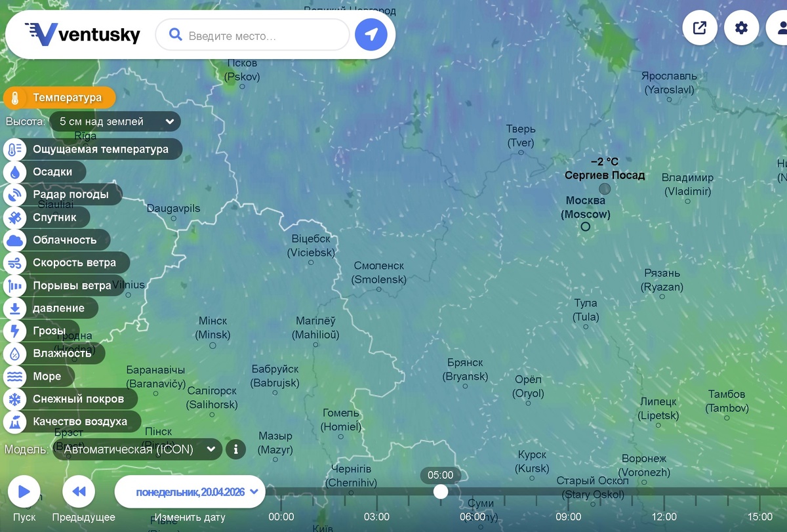Click the Рязань (Ryazan) city label
This screenshot has height=532, width=787.
tap(662, 280)
